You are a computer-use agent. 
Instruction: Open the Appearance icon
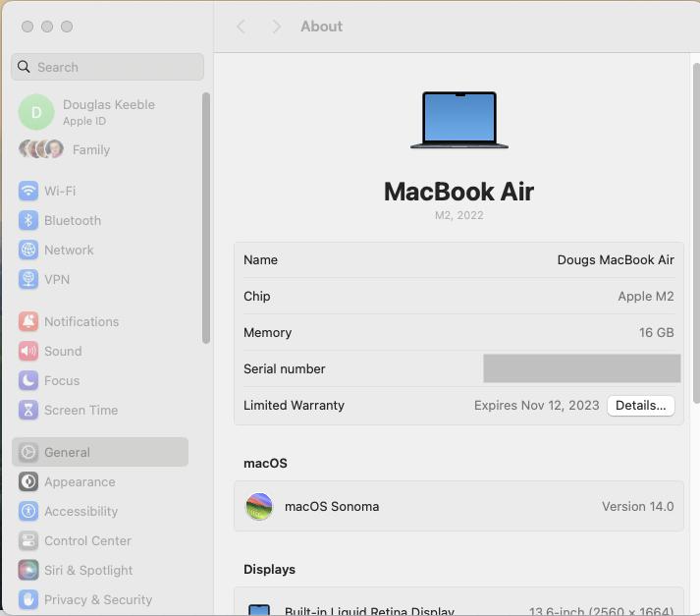[x=28, y=481]
